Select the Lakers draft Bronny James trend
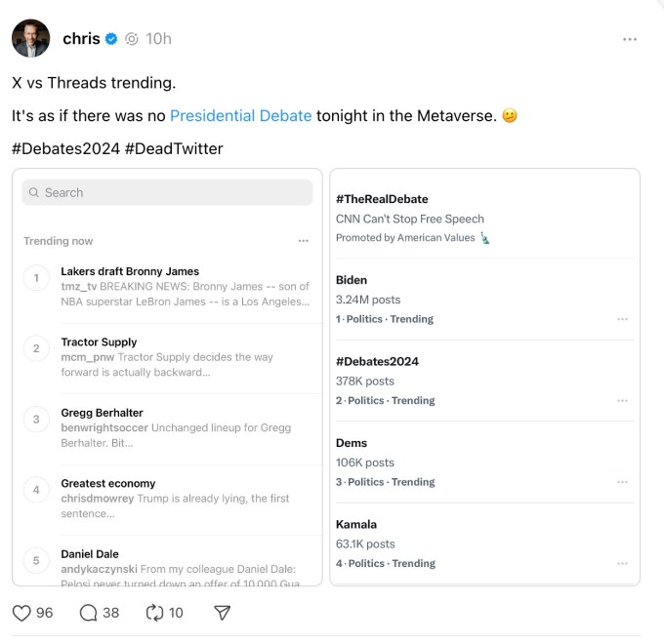This screenshot has width=664, height=644. click(130, 271)
